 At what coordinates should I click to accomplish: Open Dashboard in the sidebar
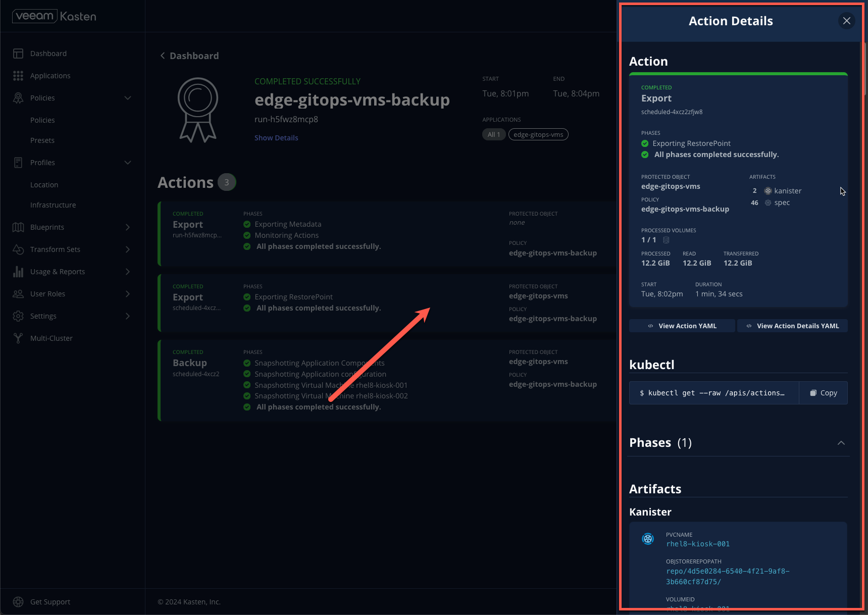[x=48, y=54]
